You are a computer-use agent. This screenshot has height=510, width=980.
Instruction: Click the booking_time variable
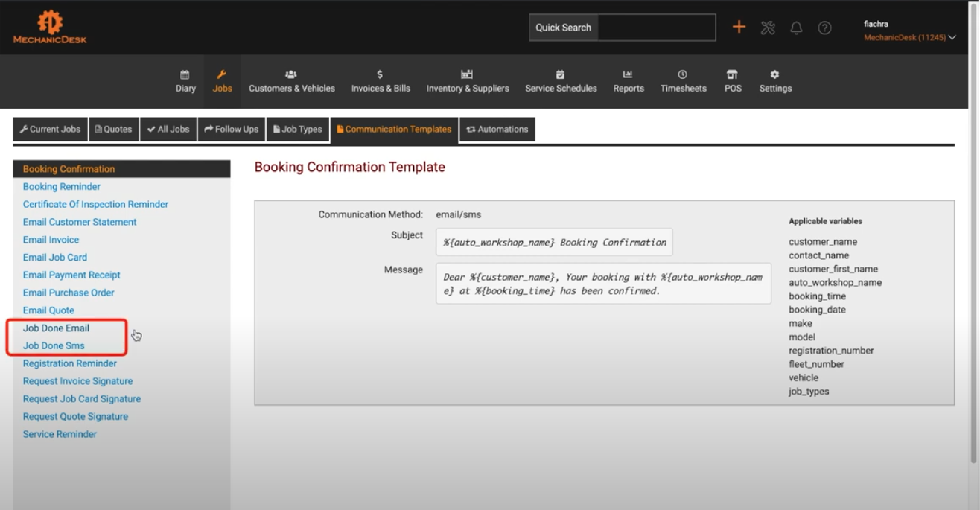point(817,296)
